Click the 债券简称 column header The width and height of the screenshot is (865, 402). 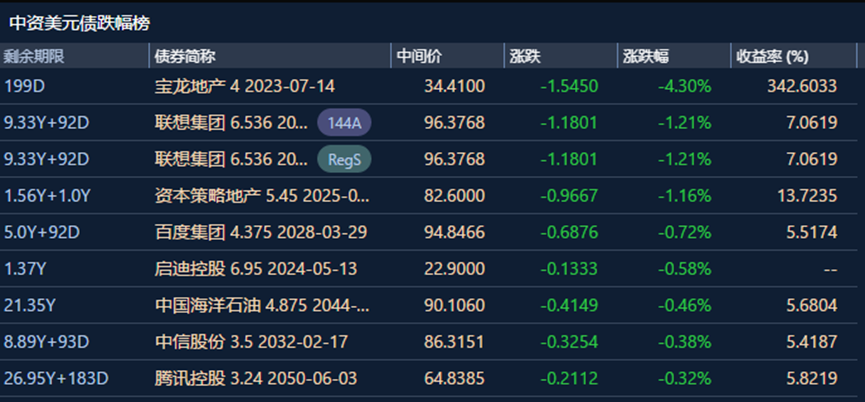(186, 56)
